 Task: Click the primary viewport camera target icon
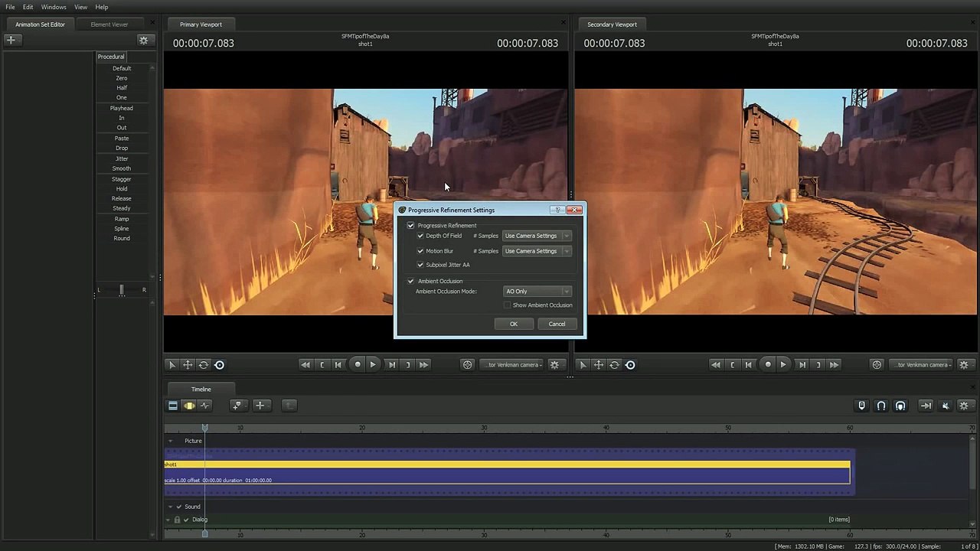point(468,365)
